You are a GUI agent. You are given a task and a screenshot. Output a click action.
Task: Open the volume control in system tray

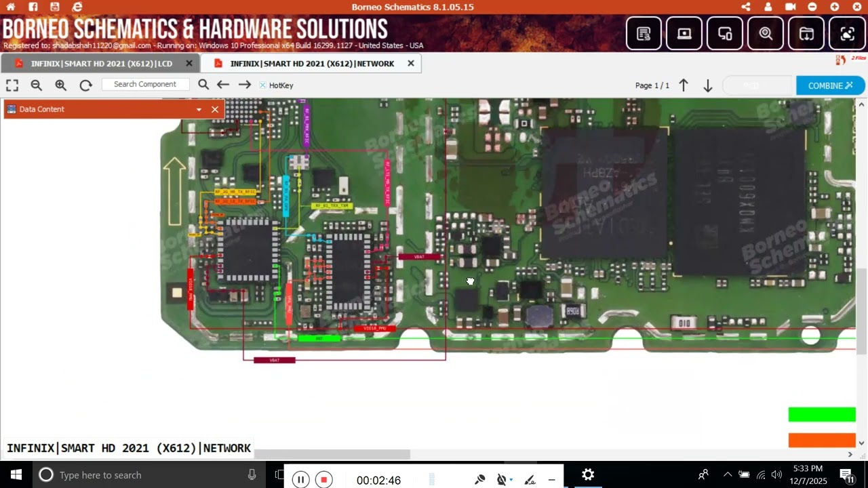point(776,474)
